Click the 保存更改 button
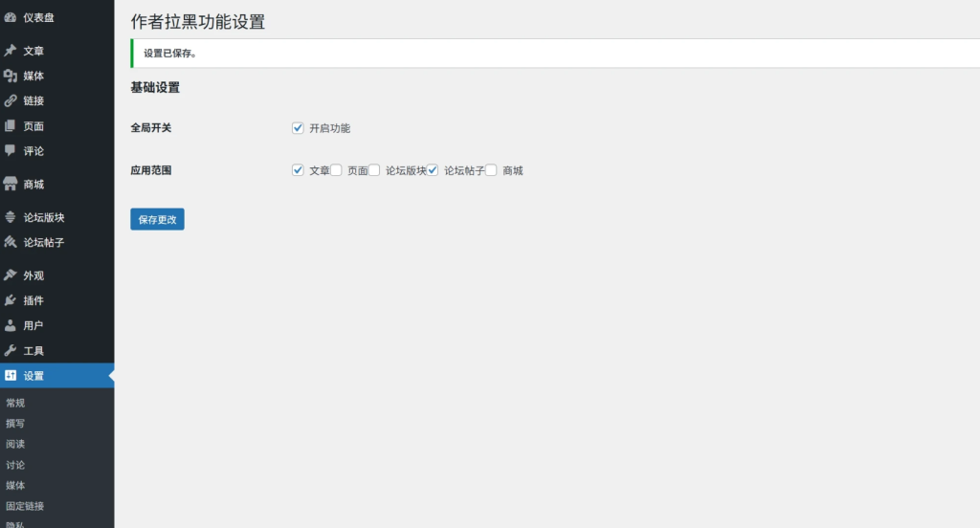This screenshot has height=528, width=980. tap(158, 219)
